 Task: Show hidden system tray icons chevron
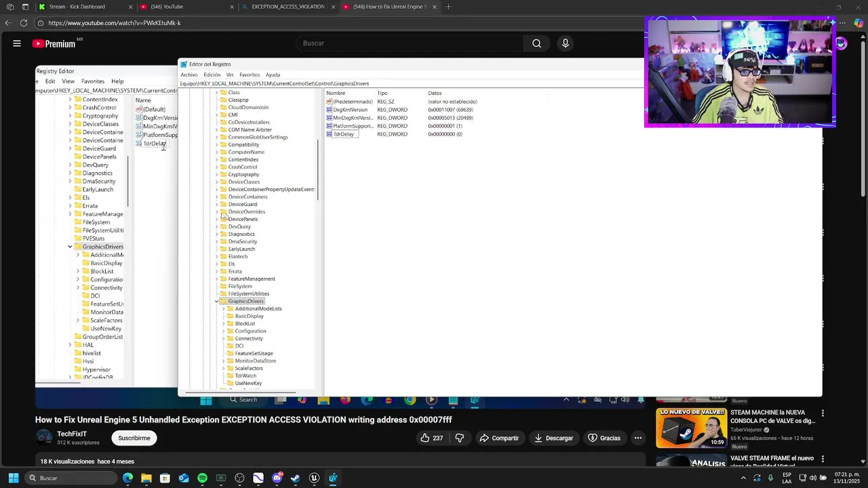tap(743, 478)
